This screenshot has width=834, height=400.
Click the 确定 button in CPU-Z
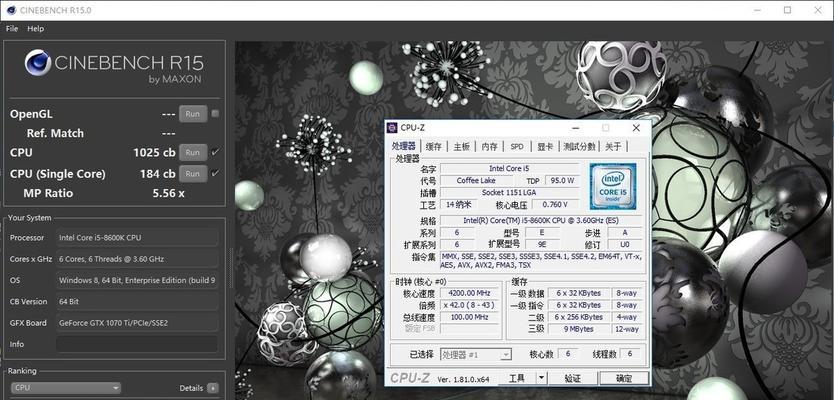tap(624, 378)
